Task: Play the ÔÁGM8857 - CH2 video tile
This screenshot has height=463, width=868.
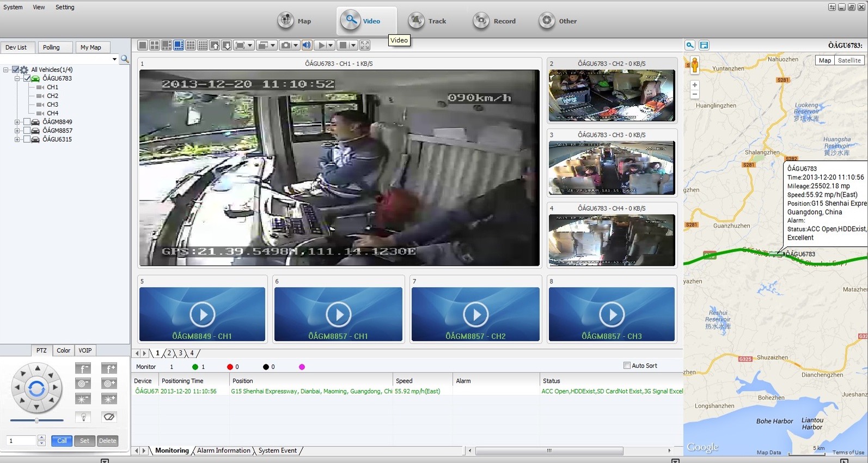Action: coord(475,314)
